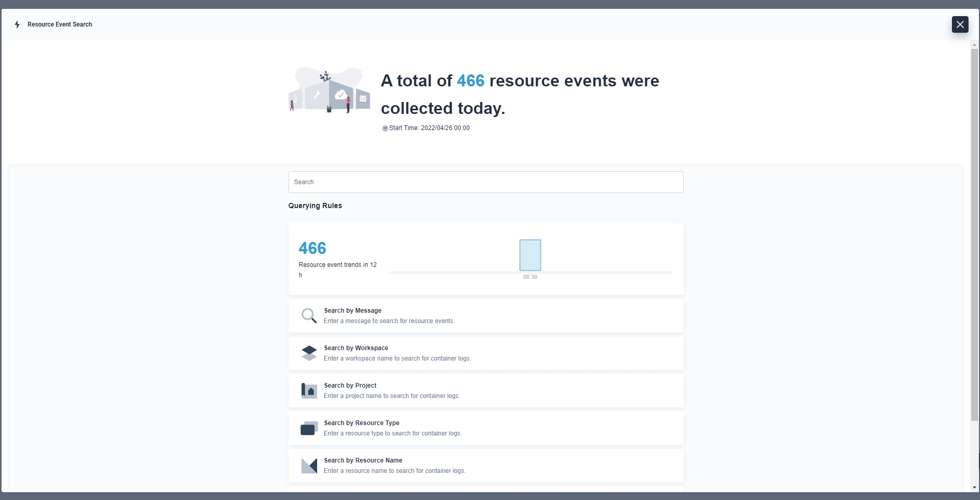The width and height of the screenshot is (980, 500).
Task: Click the blue 466 count in the trend card
Action: 312,248
